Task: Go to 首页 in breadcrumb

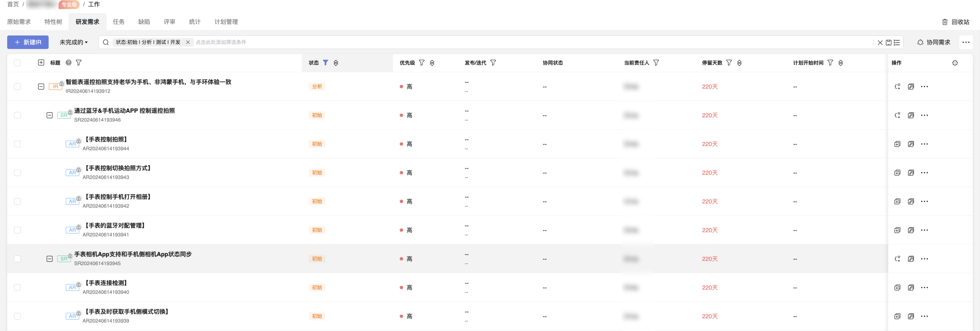Action: 13,4
